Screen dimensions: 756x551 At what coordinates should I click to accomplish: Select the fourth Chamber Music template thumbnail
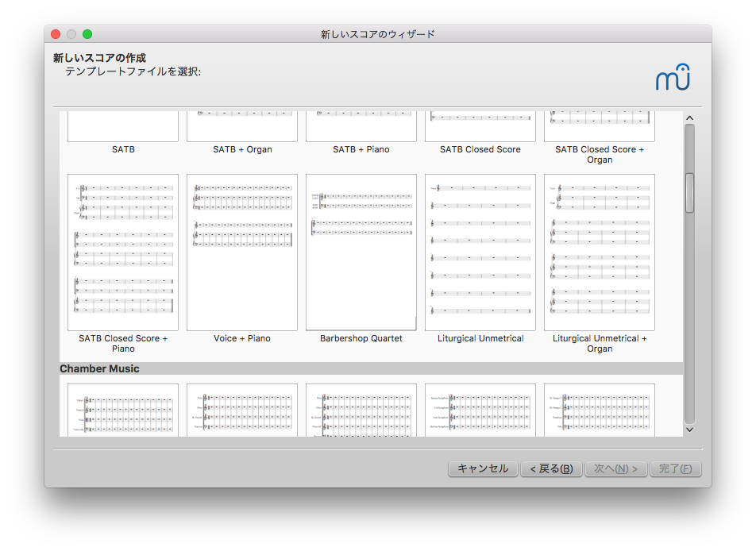point(480,410)
